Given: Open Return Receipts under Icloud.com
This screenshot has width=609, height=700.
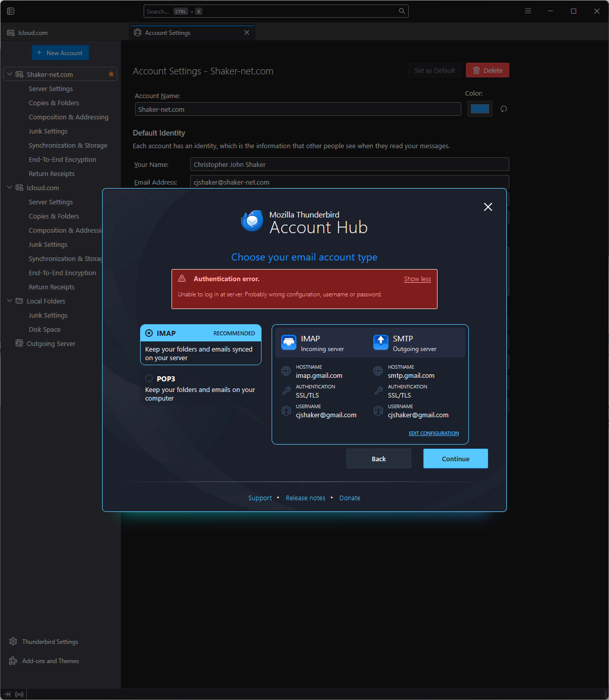Looking at the screenshot, I should point(52,287).
